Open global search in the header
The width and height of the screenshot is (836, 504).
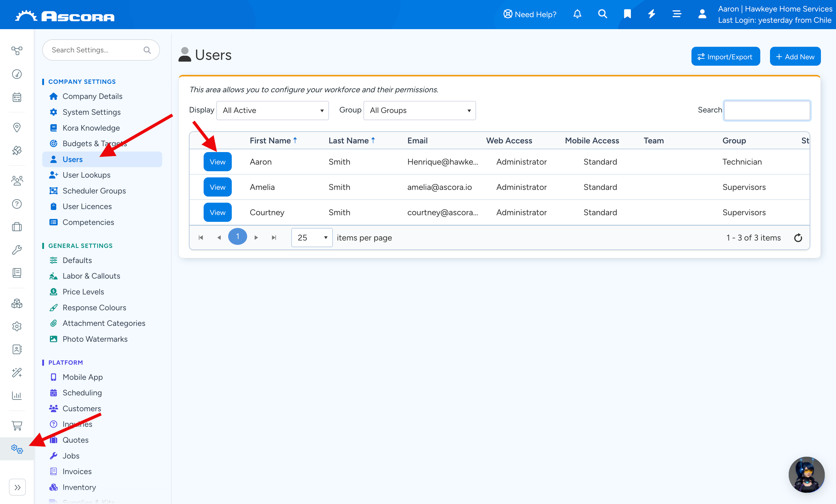coord(602,14)
